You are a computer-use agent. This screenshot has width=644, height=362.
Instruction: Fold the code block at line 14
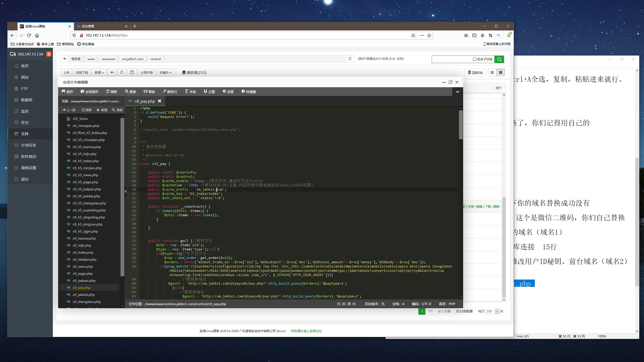click(x=137, y=164)
